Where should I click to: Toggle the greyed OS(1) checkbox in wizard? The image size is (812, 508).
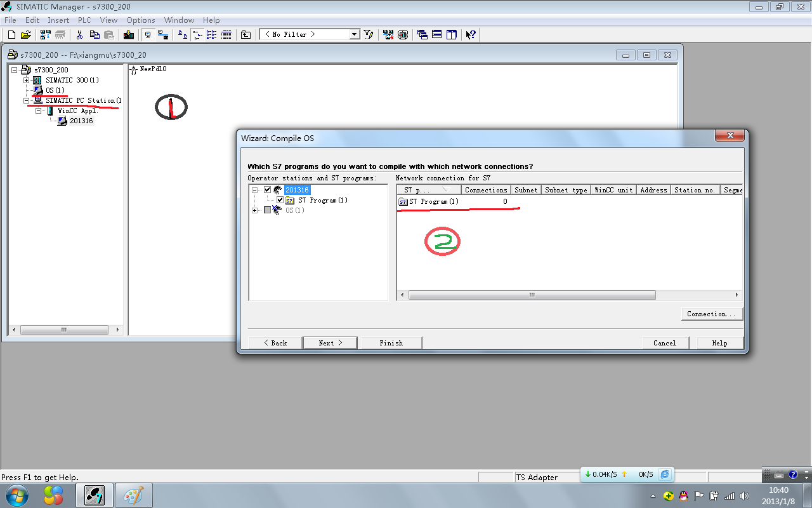pyautogui.click(x=267, y=210)
